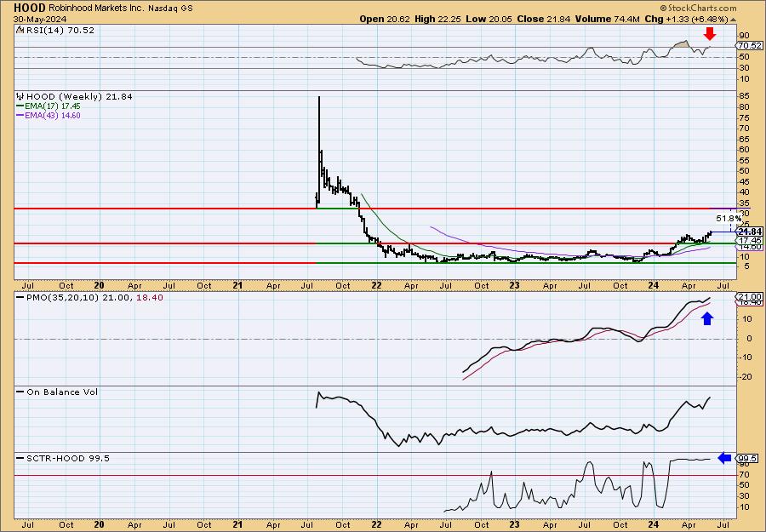Click the 45 label on the price axis
Viewport: 766px width, 532px height.
(x=745, y=181)
